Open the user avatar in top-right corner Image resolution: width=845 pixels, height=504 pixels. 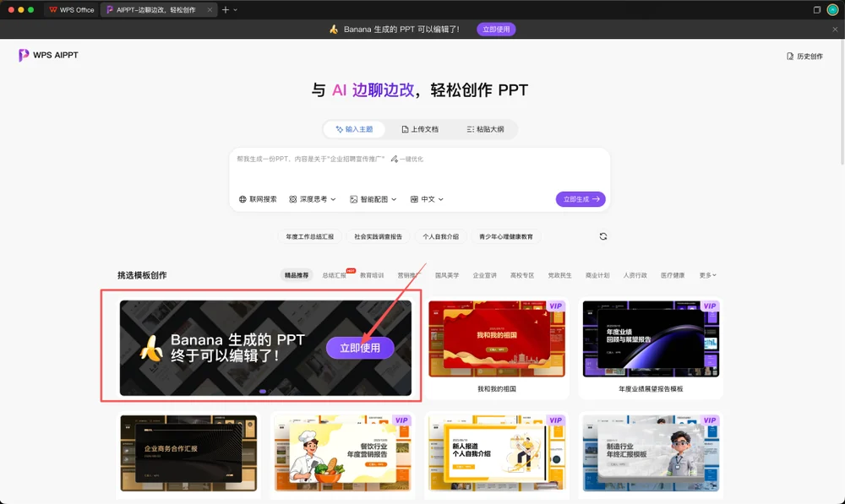(832, 9)
